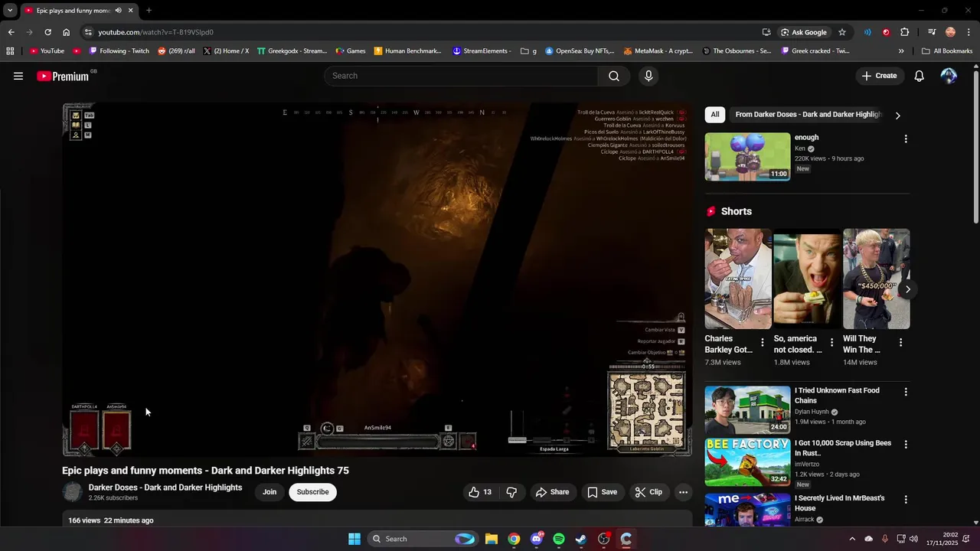Image resolution: width=980 pixels, height=551 pixels.
Task: Open Spotify from the taskbar
Action: click(559, 539)
